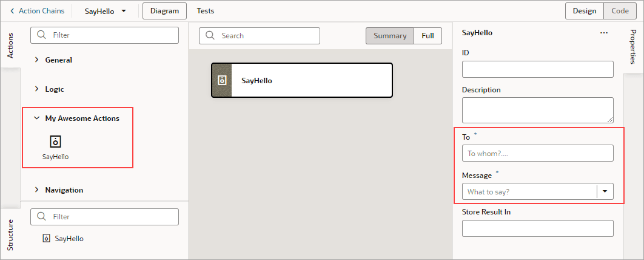Click the Structure filter magnifier icon
The image size is (644, 260).
(x=42, y=217)
